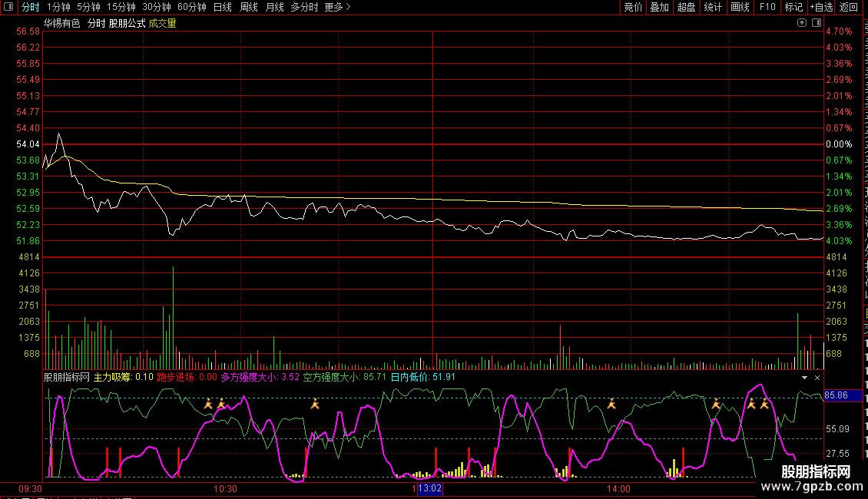Close the indicator sub-panel with X

point(817,378)
